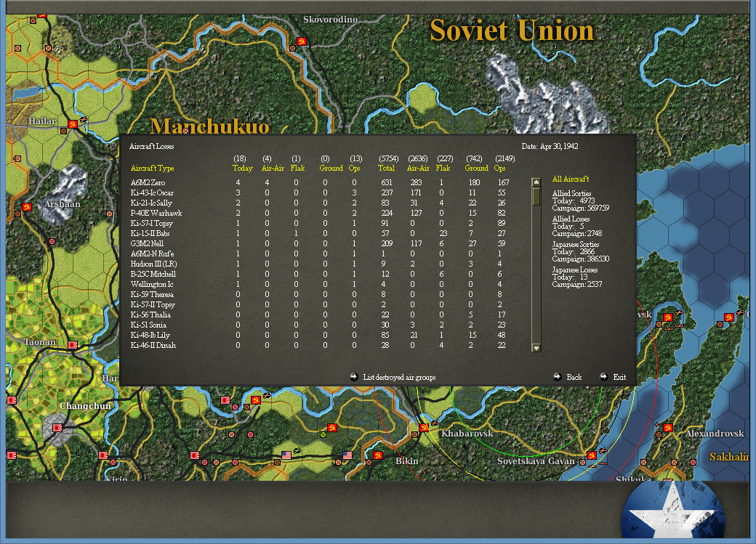The width and height of the screenshot is (756, 544).
Task: Click the Japanese flag icon at Taonan
Action: 73,345
